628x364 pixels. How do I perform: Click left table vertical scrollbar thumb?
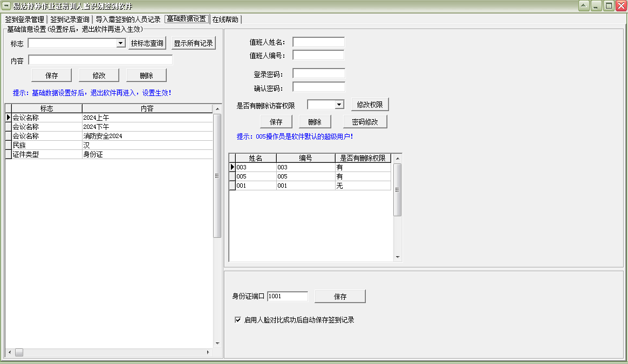[217, 175]
